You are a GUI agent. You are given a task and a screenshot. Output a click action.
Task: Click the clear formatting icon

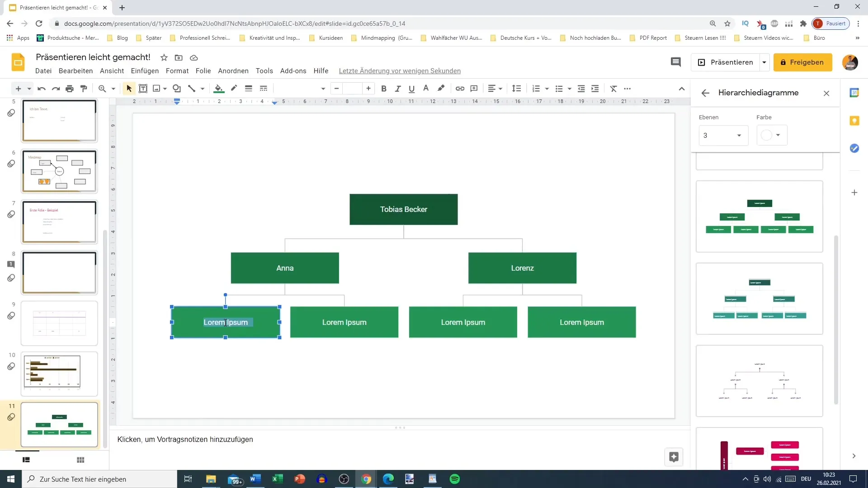tap(613, 89)
